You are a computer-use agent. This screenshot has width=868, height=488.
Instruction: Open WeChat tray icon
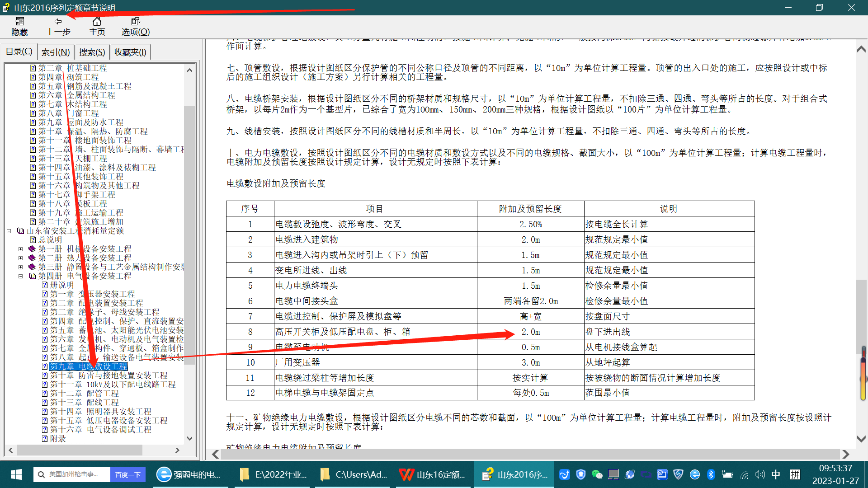597,474
